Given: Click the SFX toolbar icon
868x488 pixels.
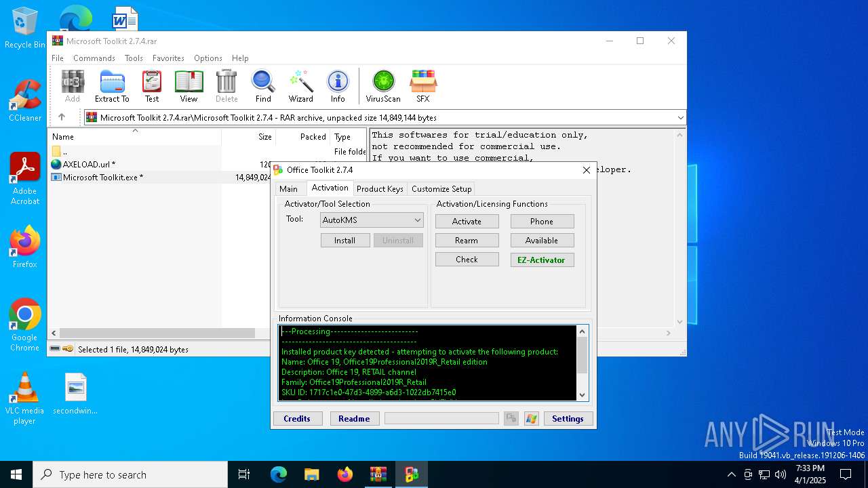Looking at the screenshot, I should pyautogui.click(x=422, y=86).
